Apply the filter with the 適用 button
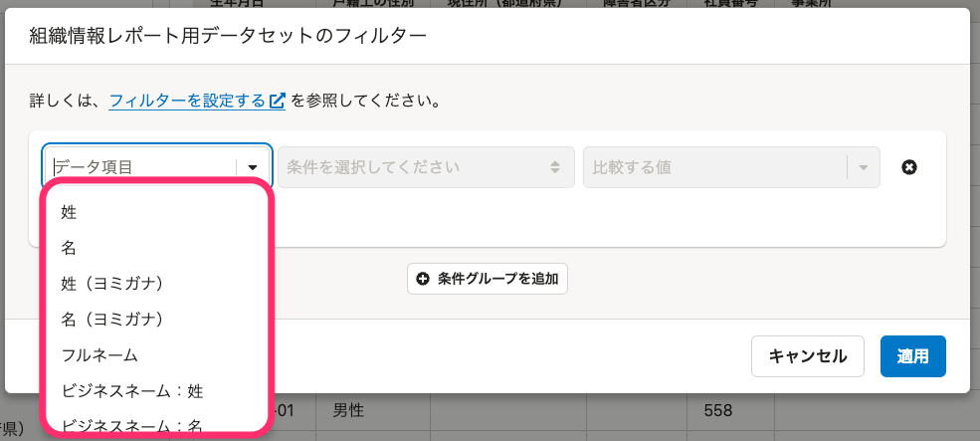The height and width of the screenshot is (441, 980). 913,356
